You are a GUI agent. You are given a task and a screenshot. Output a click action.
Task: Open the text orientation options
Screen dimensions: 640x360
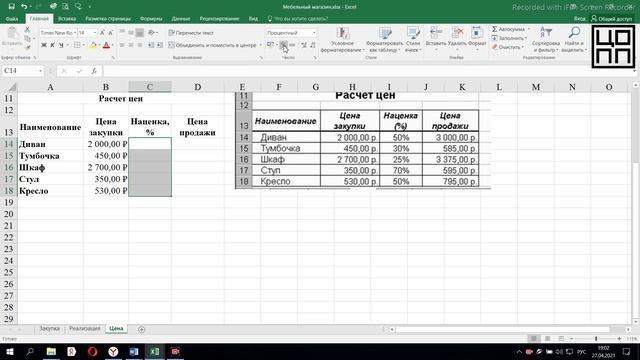pyautogui.click(x=151, y=33)
